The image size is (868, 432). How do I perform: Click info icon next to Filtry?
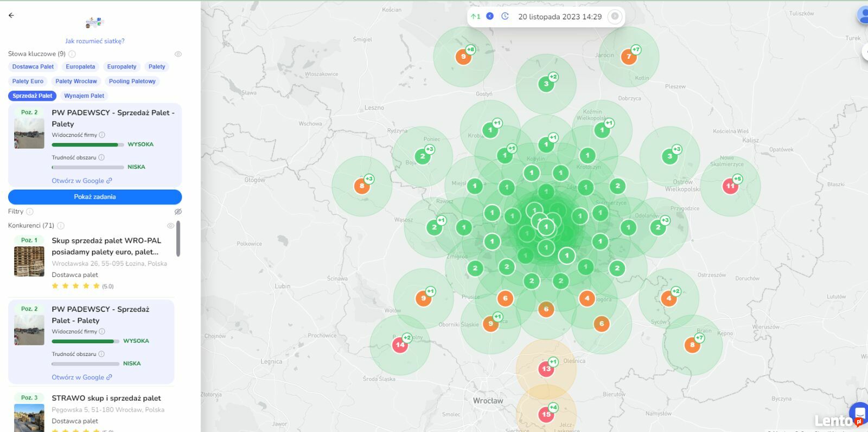coord(30,212)
